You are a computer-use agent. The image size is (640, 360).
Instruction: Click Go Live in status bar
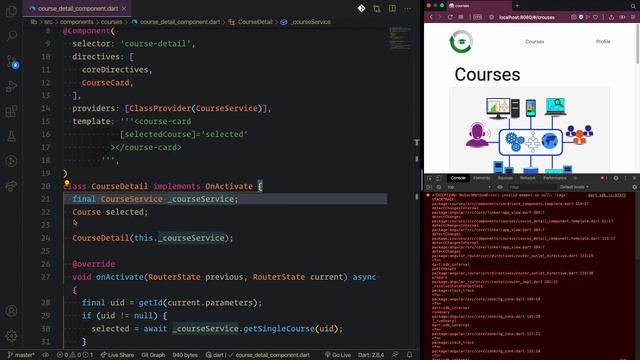[x=338, y=355]
